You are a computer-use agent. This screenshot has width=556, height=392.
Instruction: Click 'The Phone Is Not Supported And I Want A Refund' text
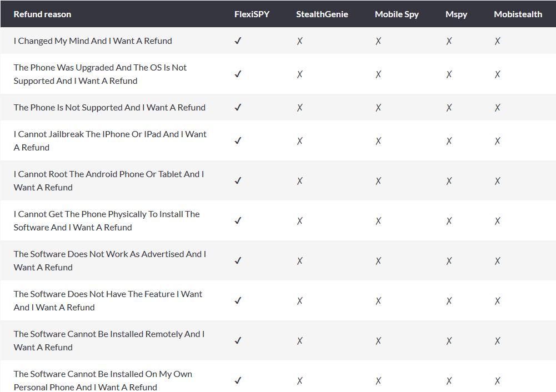pos(109,107)
